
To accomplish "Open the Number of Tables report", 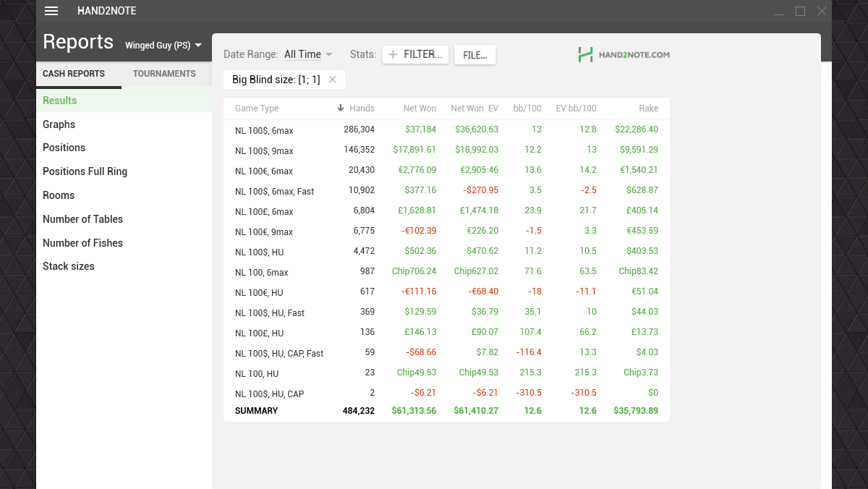I will (x=124, y=219).
